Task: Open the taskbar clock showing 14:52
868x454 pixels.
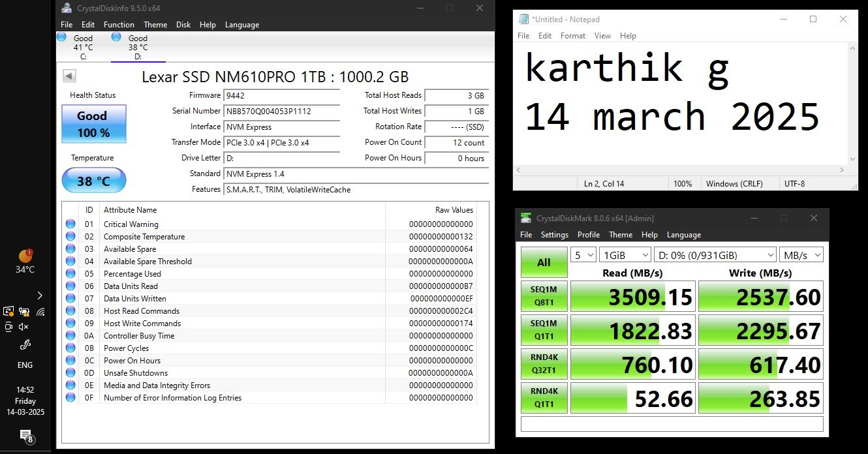Action: [25, 401]
